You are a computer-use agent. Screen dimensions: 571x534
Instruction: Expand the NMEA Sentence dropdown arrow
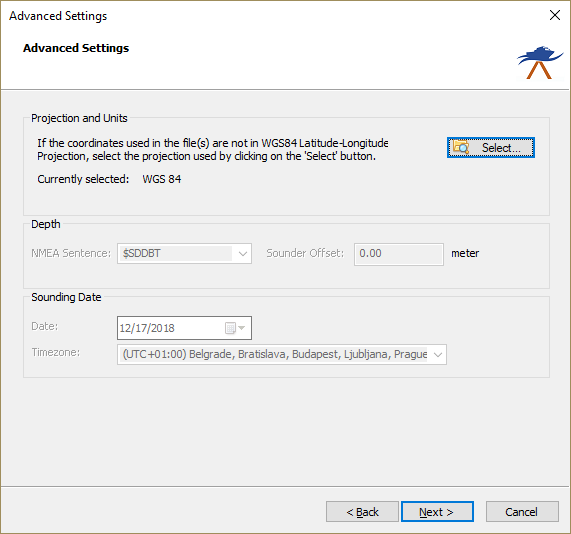(x=243, y=254)
